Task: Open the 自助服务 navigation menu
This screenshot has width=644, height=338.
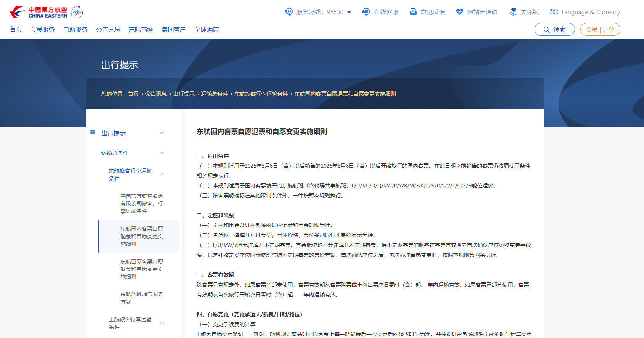Action: point(76,29)
